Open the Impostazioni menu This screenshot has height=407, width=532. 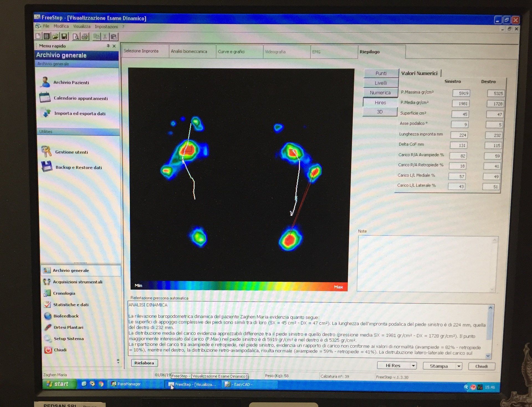(x=106, y=27)
